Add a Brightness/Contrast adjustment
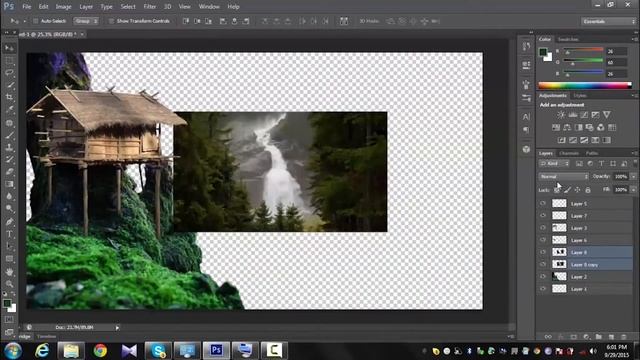Viewport: 640px width, 360px height. pyautogui.click(x=561, y=115)
